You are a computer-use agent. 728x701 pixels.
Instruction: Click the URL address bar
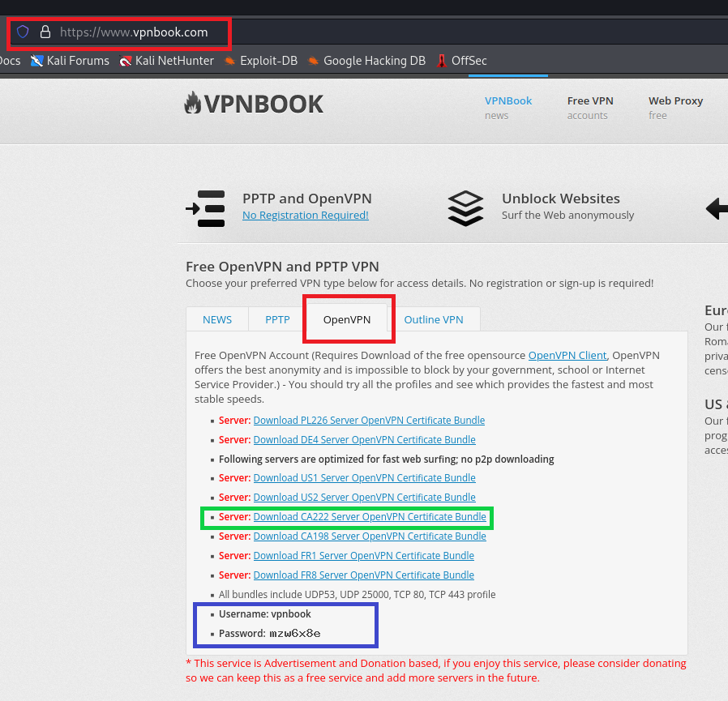[x=134, y=32]
